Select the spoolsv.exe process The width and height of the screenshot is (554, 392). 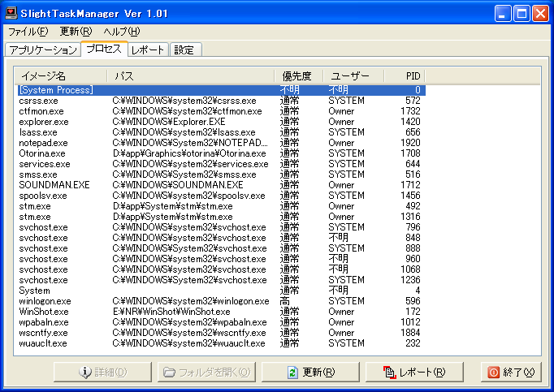pos(222,196)
